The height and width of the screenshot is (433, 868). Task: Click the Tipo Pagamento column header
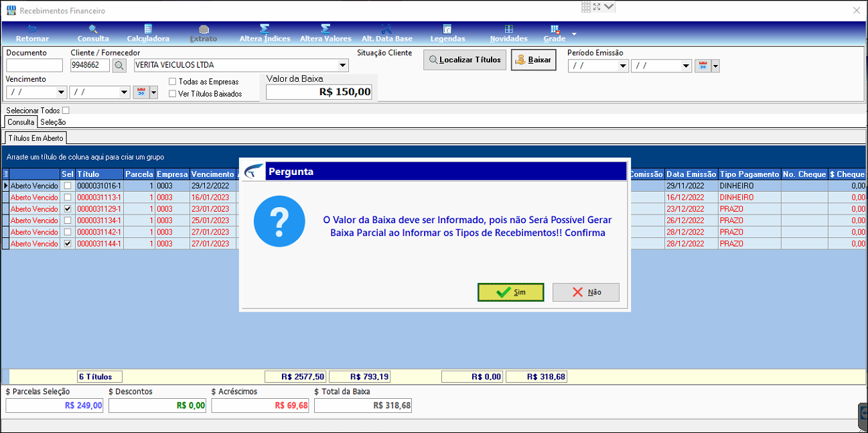pos(749,174)
